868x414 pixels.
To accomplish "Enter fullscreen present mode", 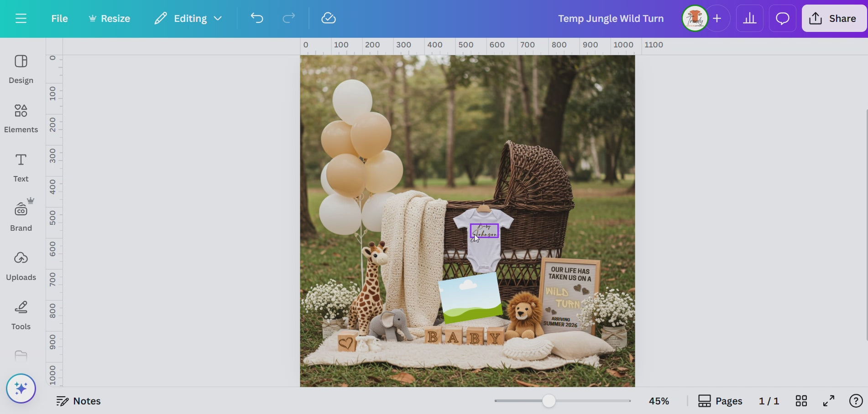I will coord(829,401).
